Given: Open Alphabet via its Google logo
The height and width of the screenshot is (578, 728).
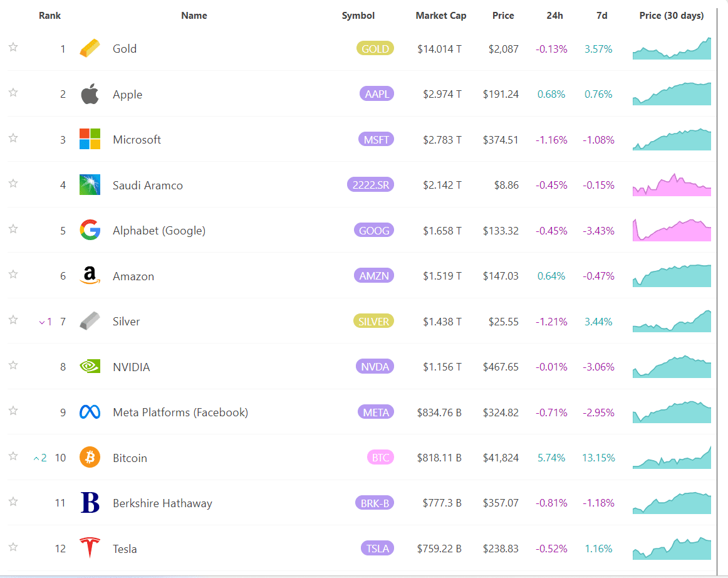Looking at the screenshot, I should [90, 230].
